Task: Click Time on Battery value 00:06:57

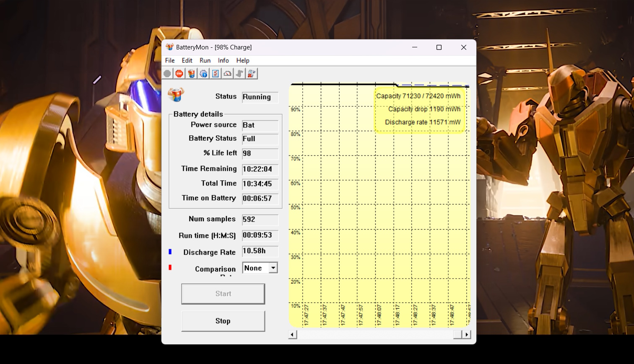Action: point(260,199)
